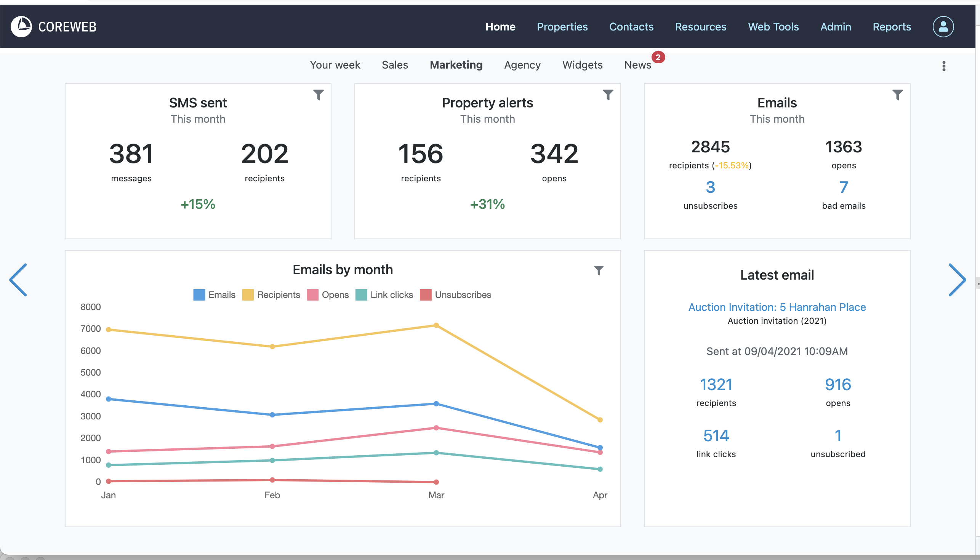Image resolution: width=980 pixels, height=560 pixels.
Task: Click the 3 unsubscribes count link
Action: [x=710, y=187]
